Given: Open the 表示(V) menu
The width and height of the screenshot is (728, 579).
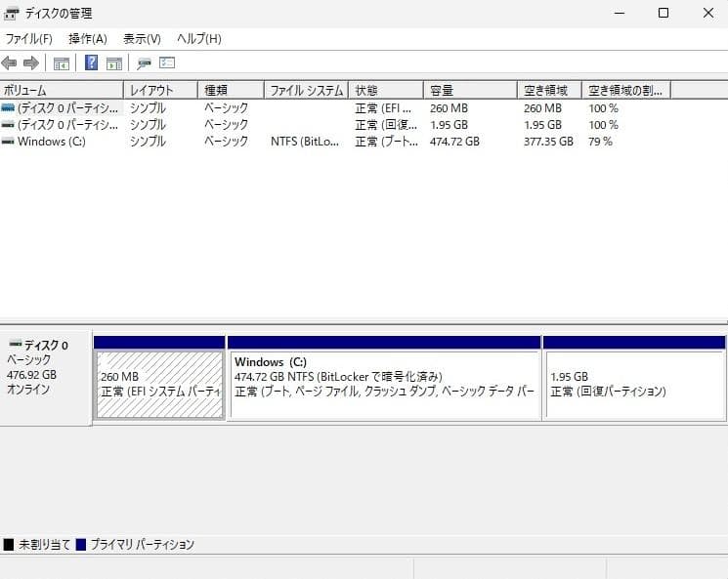Looking at the screenshot, I should (x=142, y=38).
